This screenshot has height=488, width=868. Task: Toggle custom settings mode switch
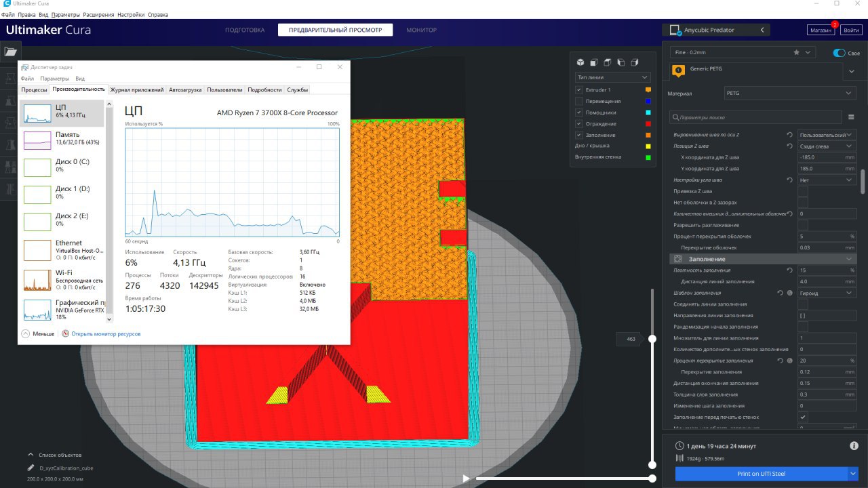(x=840, y=53)
